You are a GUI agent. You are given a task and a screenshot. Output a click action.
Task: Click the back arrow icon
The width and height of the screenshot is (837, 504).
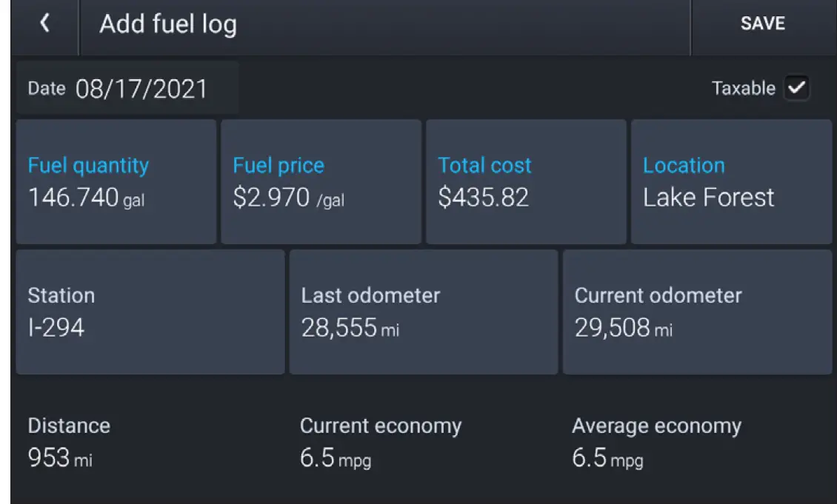click(45, 24)
